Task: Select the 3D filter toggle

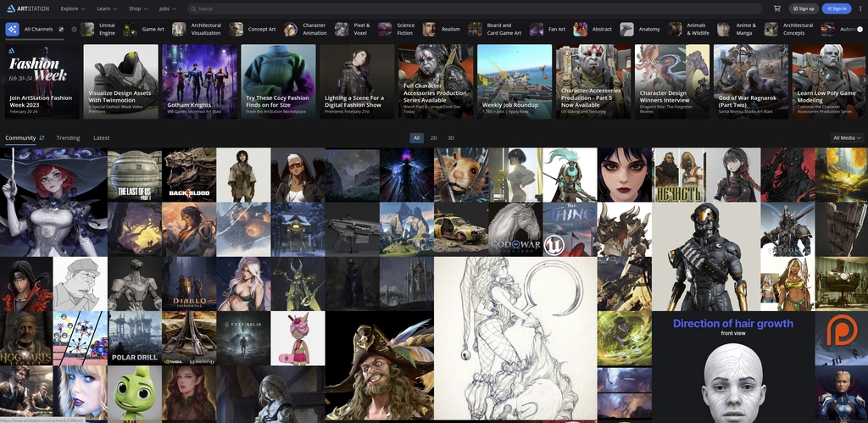Action: pos(451,138)
